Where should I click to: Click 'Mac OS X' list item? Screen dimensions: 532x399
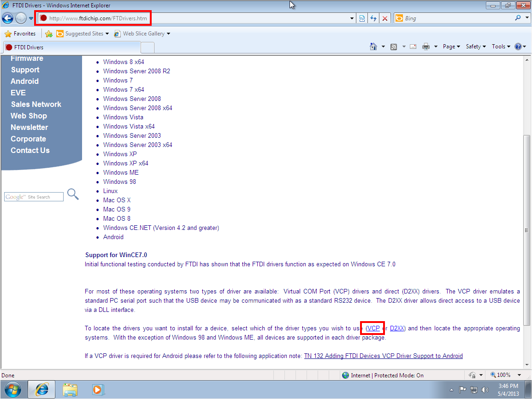[117, 200]
